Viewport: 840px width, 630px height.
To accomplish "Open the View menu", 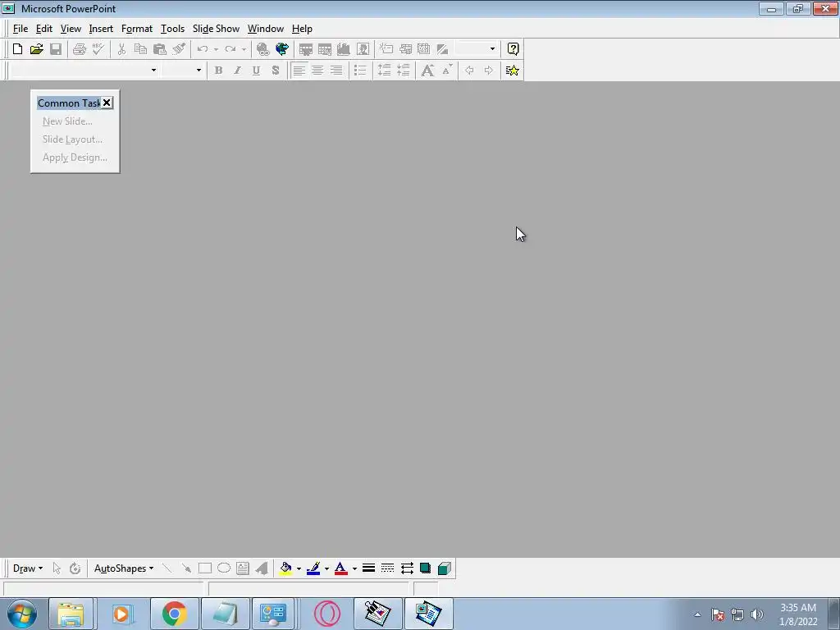I will pyautogui.click(x=71, y=29).
